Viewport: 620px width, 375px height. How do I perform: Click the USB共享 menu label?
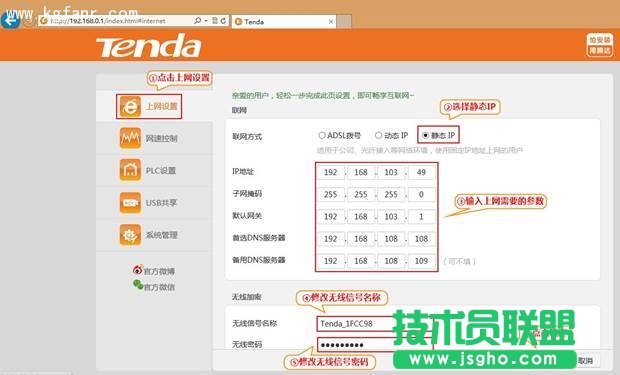point(161,203)
